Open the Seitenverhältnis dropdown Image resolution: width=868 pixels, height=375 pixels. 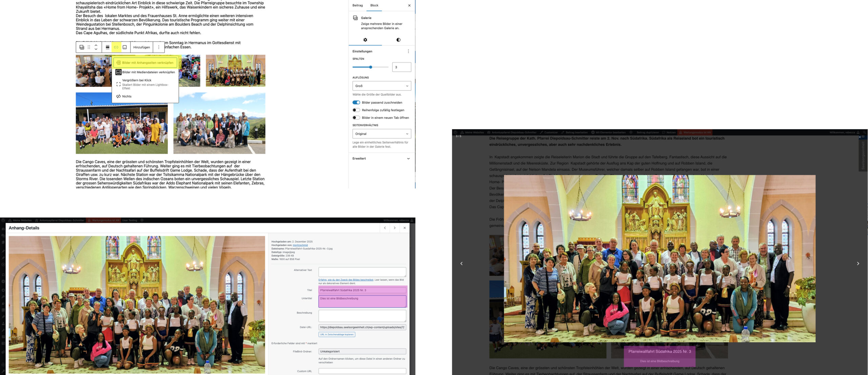point(381,134)
